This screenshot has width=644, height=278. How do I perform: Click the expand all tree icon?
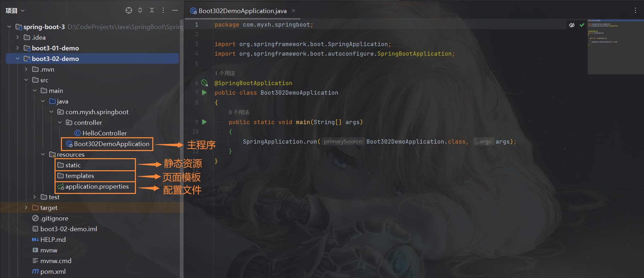140,10
